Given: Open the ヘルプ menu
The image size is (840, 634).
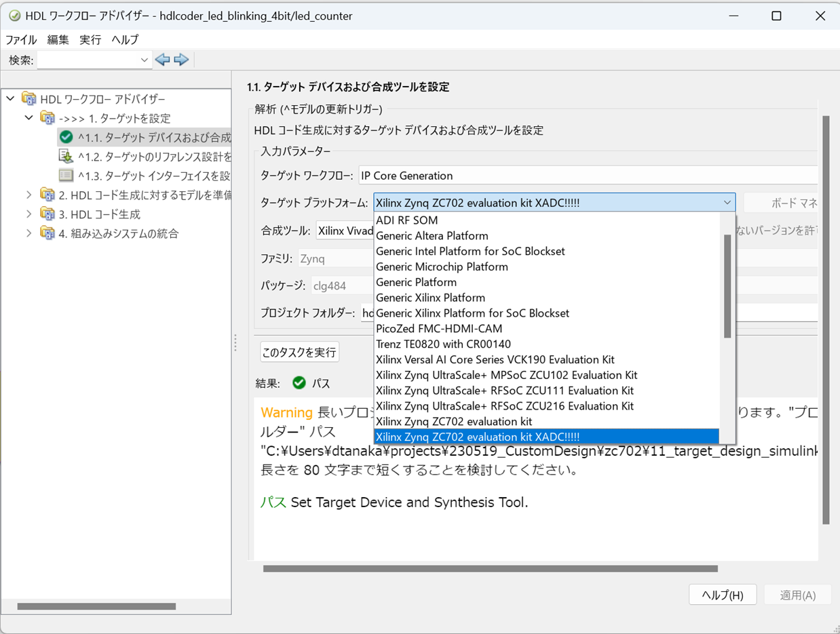Looking at the screenshot, I should pos(125,39).
